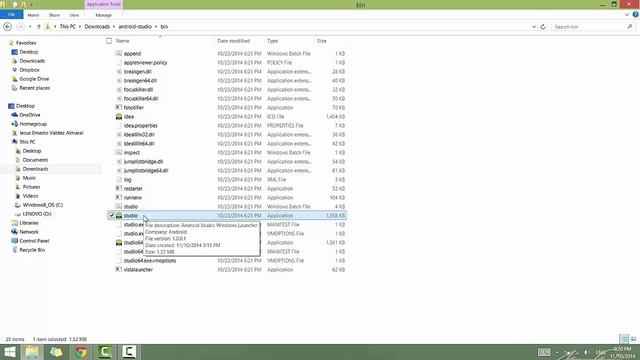Image resolution: width=640 pixels, height=360 pixels.
Task: Select the jumplistbridge.dll file
Action: (x=143, y=162)
